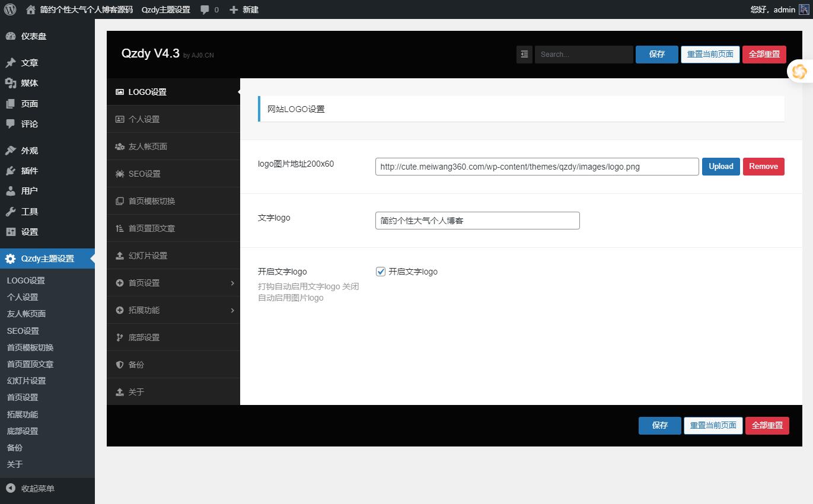Click floating orange assistant icon
Viewport: 813px width, 504px height.
(799, 71)
